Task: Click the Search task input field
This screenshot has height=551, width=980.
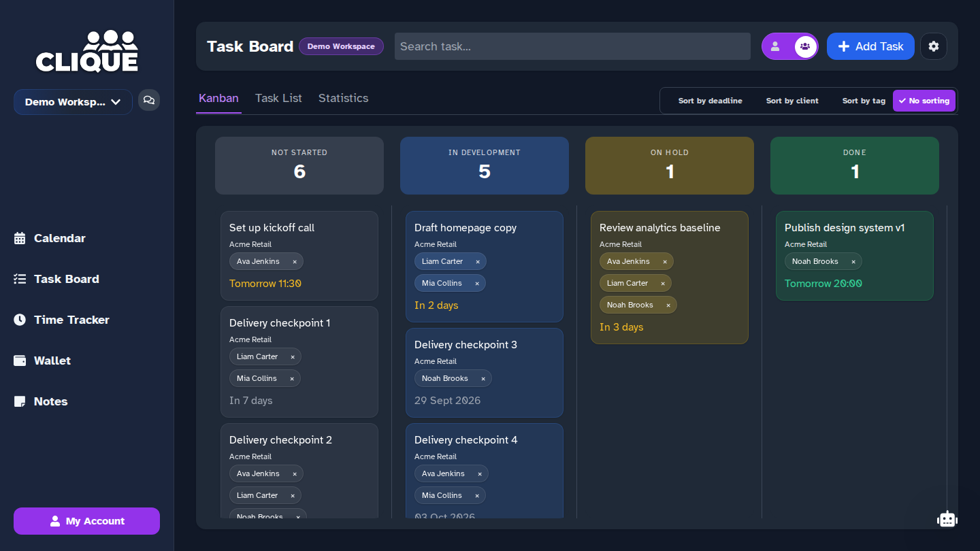Action: [572, 46]
